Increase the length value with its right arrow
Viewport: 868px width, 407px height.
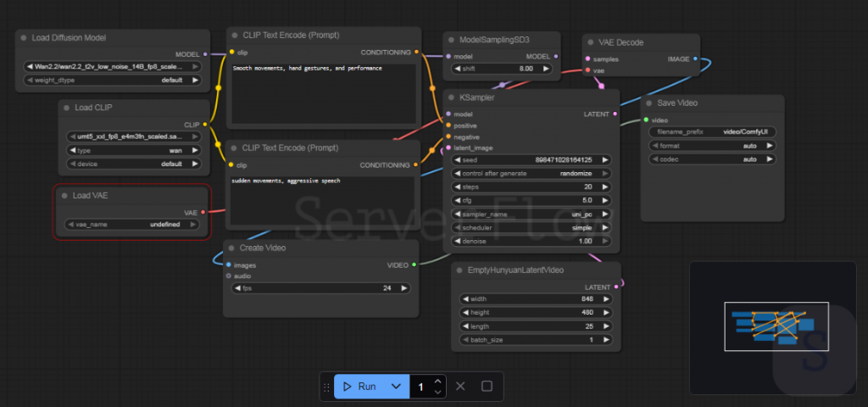[606, 326]
